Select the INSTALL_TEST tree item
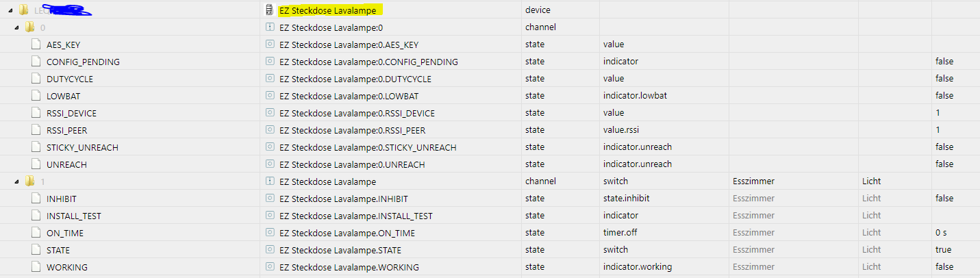Image resolution: width=980 pixels, height=278 pixels. [73, 216]
